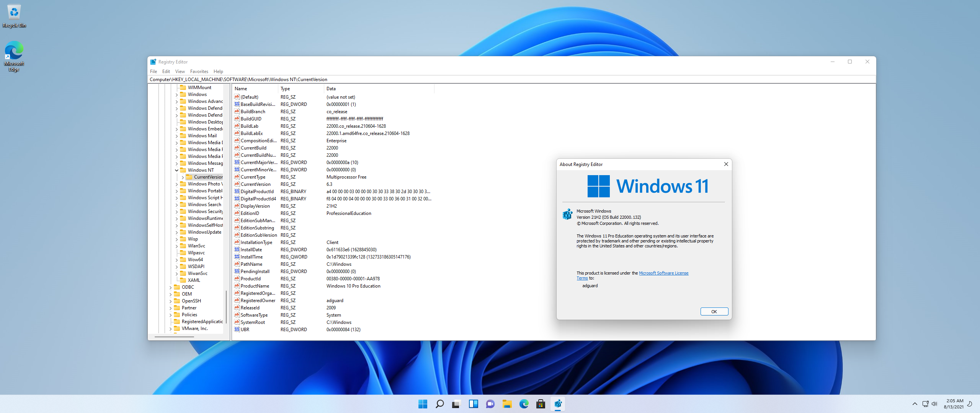Open the File menu
The width and height of the screenshot is (980, 413).
click(x=154, y=72)
